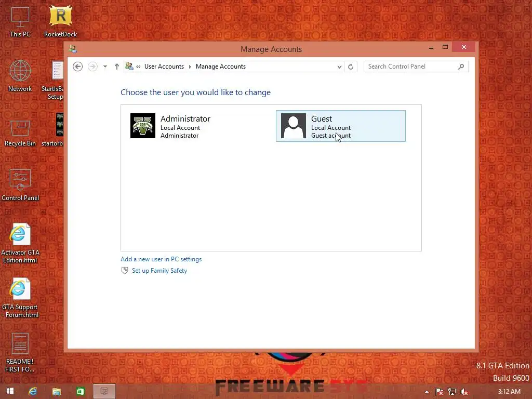Select the Guest account
Image resolution: width=532 pixels, height=399 pixels.
[x=341, y=126]
